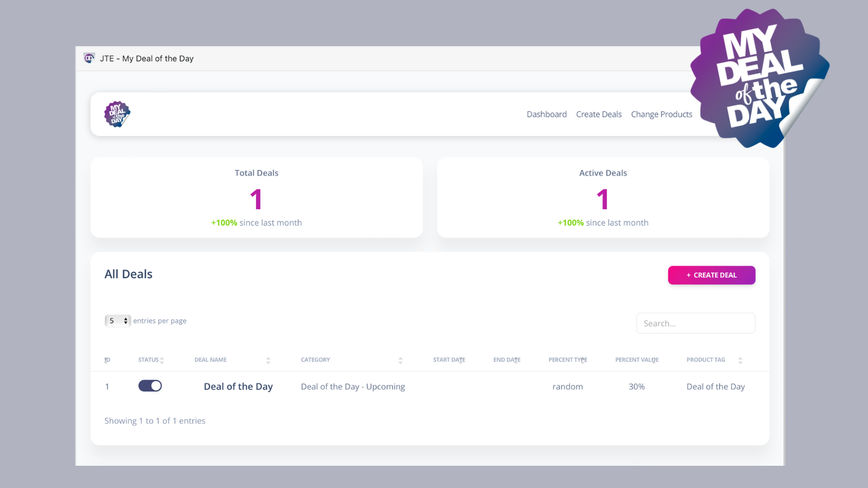The width and height of the screenshot is (868, 488).
Task: Navigate to Create Deals
Action: click(599, 114)
